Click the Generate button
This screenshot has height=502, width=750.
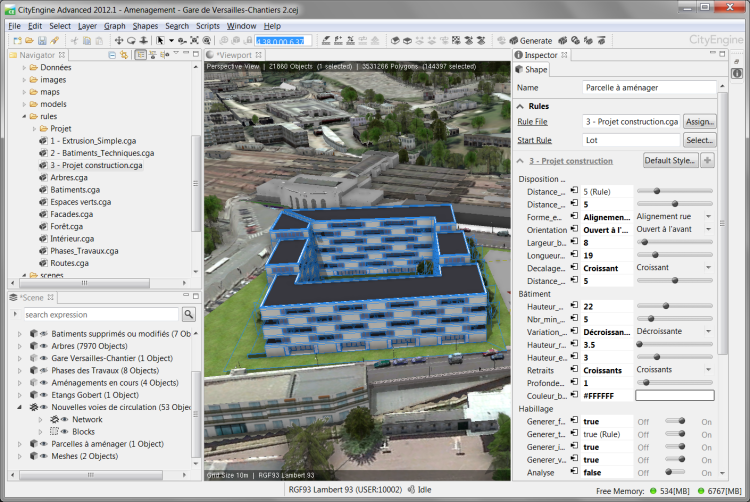tap(530, 41)
